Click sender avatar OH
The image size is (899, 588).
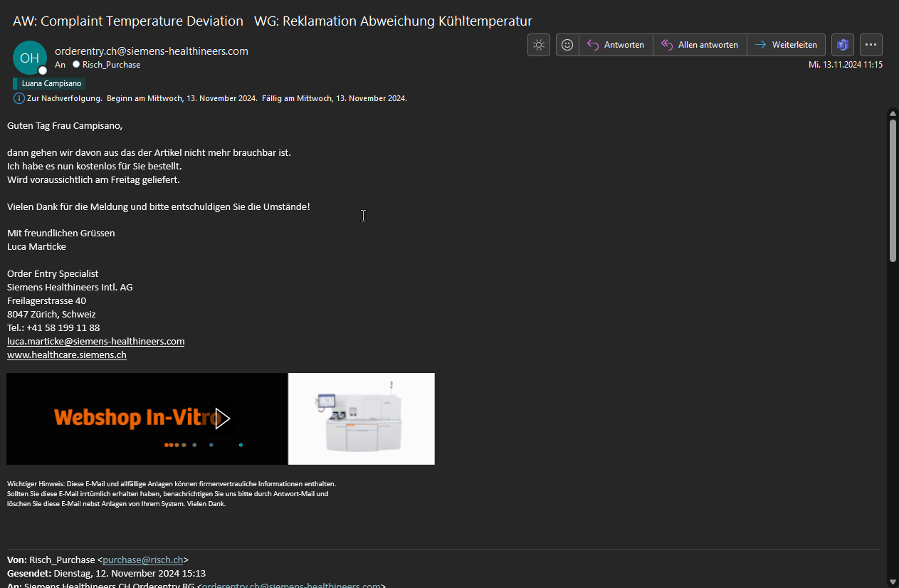(x=30, y=58)
